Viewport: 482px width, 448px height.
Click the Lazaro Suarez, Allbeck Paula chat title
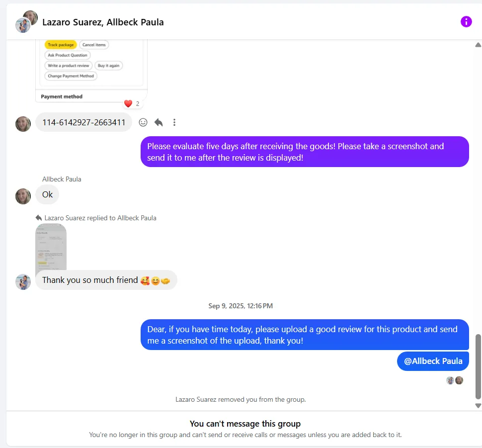[x=103, y=22]
